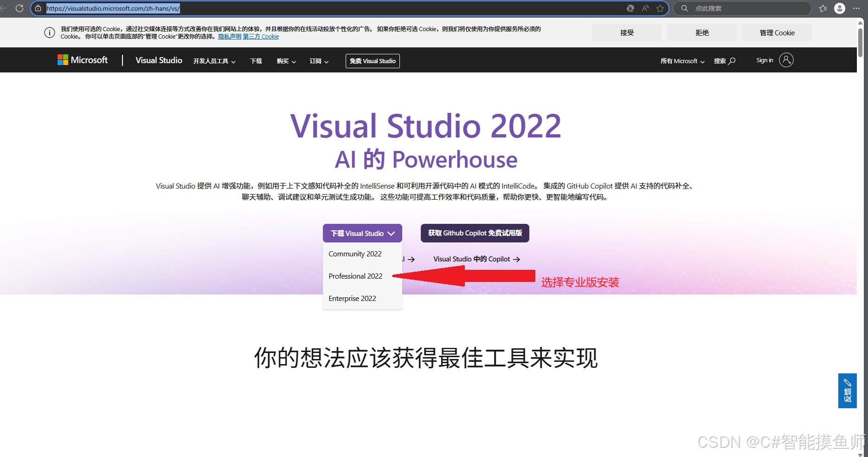Click the Microsoft logo icon
Image resolution: width=868 pixels, height=457 pixels.
(62, 59)
